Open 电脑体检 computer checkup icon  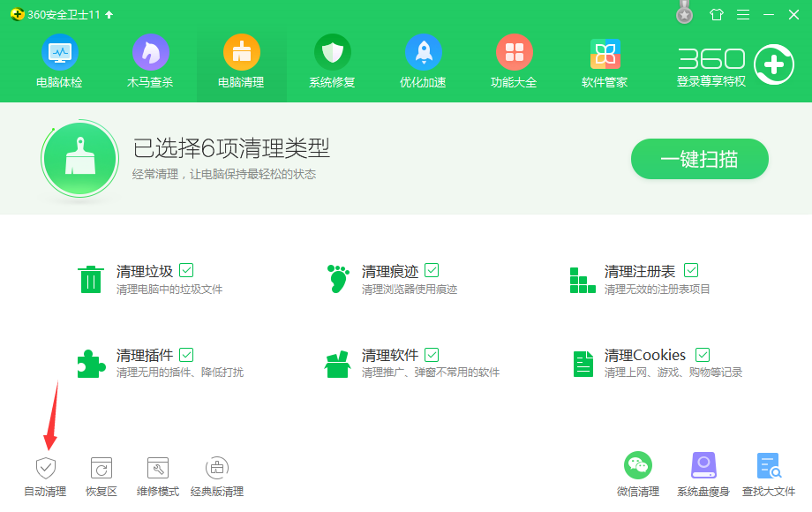coord(59,52)
